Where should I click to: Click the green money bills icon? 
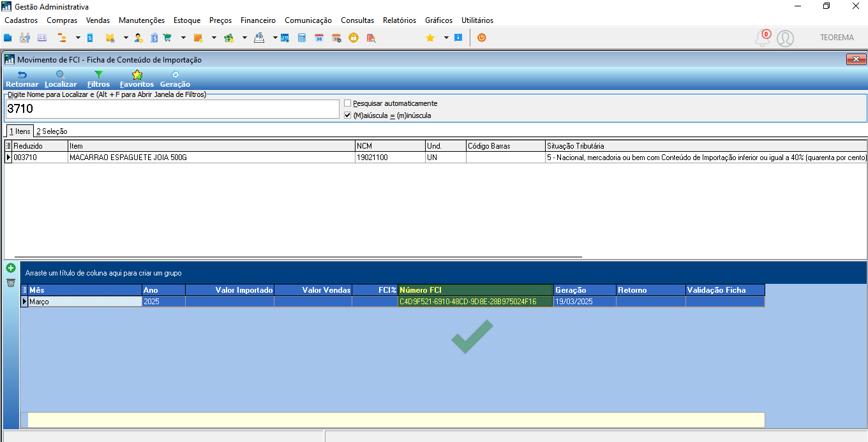coord(228,38)
